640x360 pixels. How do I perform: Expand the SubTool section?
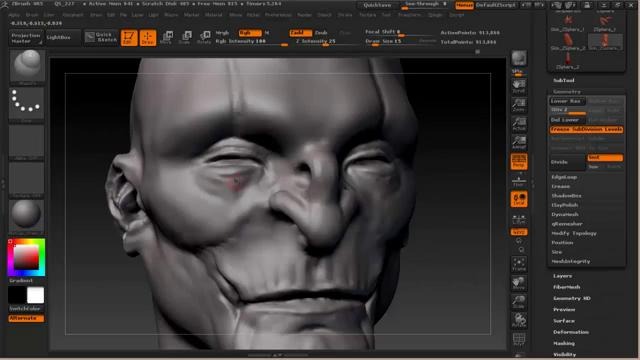[564, 80]
